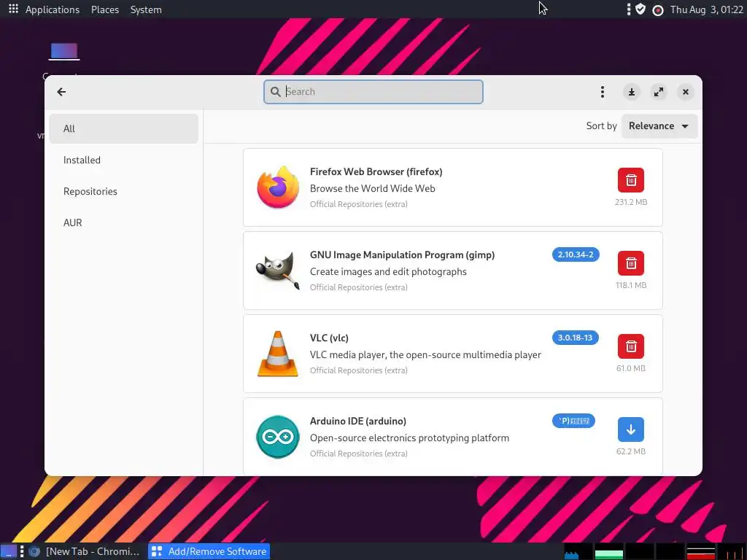747x560 pixels.
Task: Open the GNU Image Manipulation Program title
Action: 402,254
